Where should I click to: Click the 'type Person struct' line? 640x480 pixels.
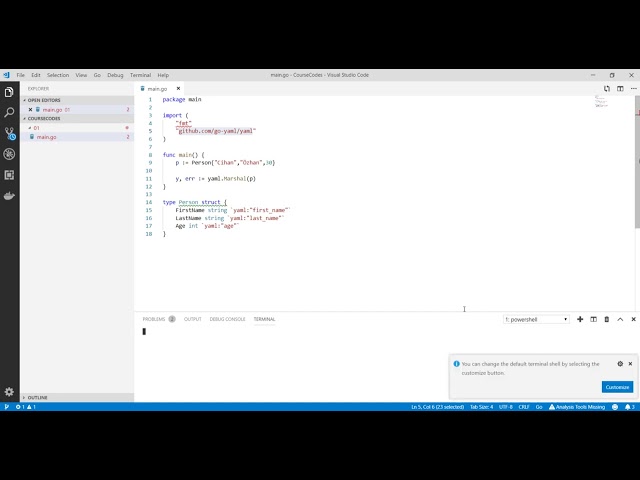pos(194,202)
